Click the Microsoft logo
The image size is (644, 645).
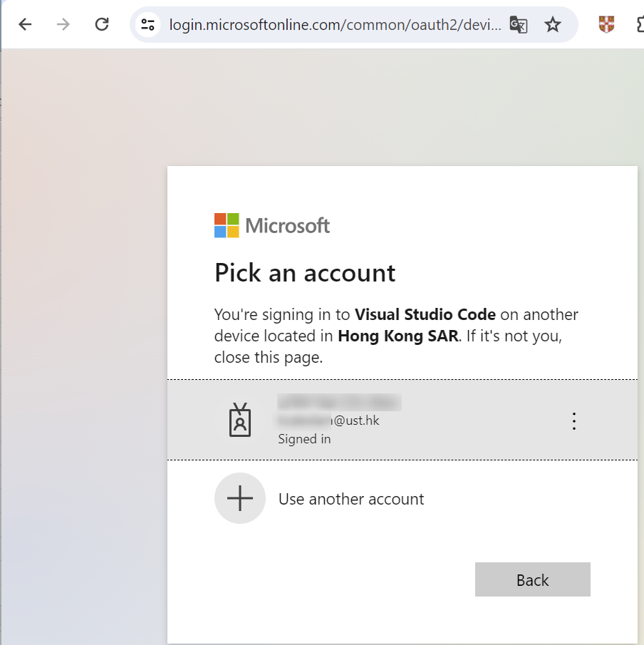pos(272,225)
